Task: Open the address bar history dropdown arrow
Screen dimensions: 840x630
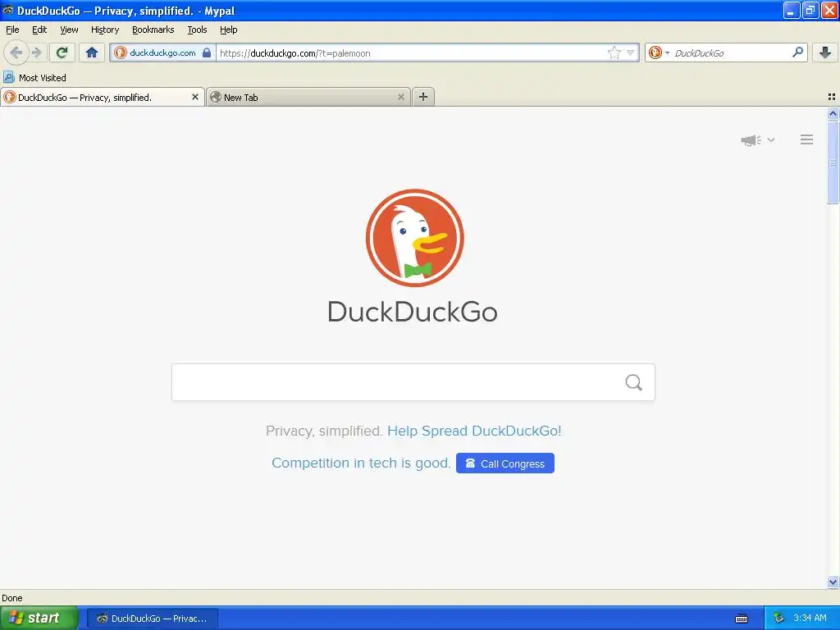Action: [631, 52]
